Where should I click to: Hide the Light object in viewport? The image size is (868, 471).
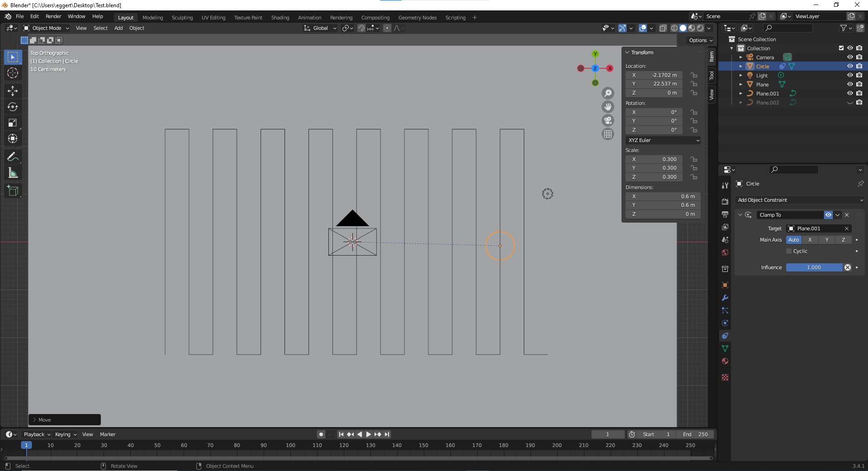pos(850,75)
